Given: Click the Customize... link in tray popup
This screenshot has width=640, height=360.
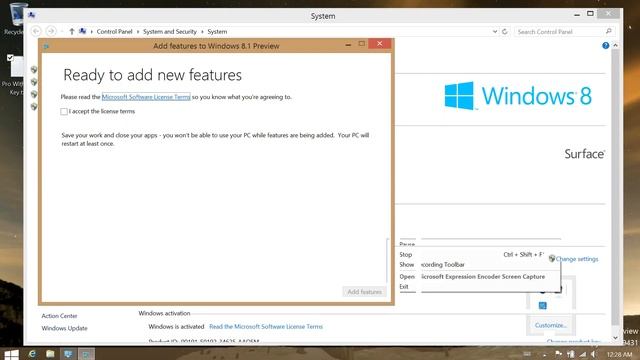Looking at the screenshot, I should (551, 325).
